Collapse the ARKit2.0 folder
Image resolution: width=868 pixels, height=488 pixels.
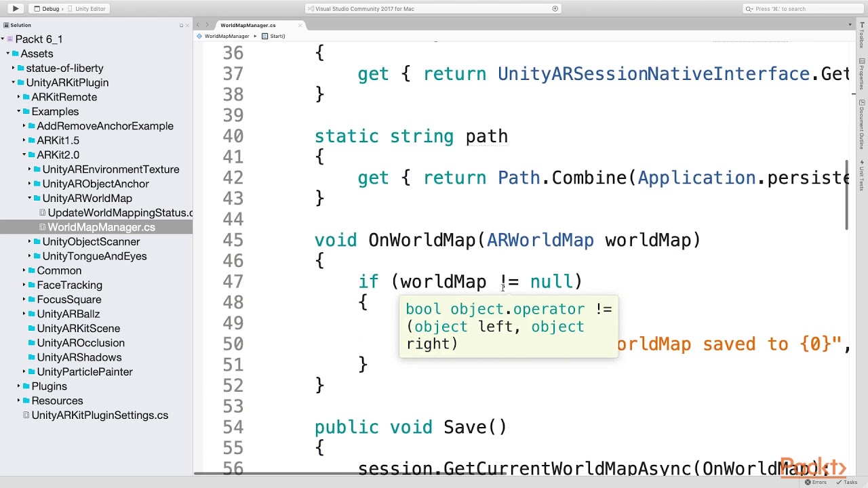[24, 155]
